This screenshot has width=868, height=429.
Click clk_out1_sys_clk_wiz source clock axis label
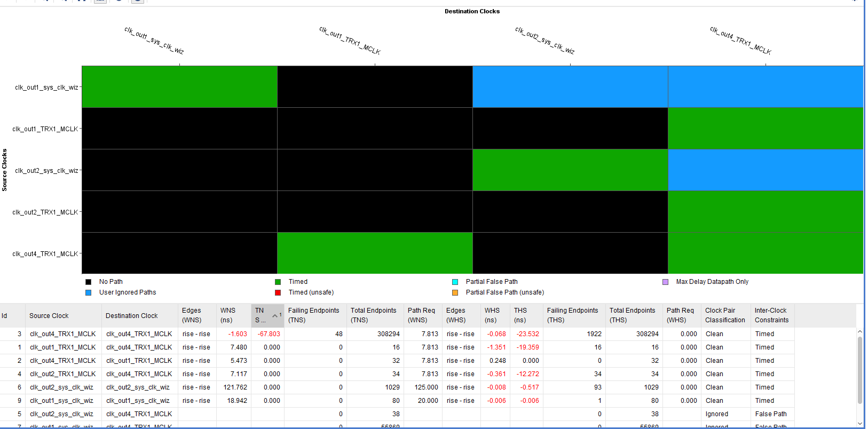tap(46, 88)
